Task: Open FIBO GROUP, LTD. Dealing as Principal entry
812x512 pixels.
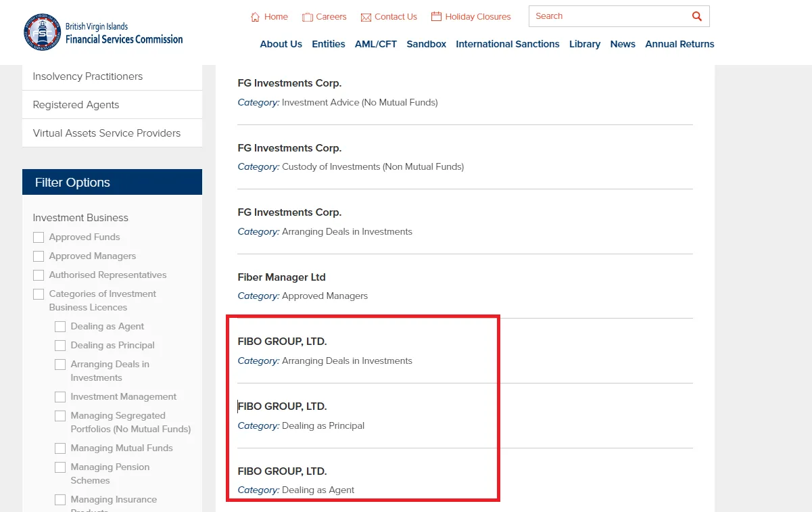Action: point(282,406)
